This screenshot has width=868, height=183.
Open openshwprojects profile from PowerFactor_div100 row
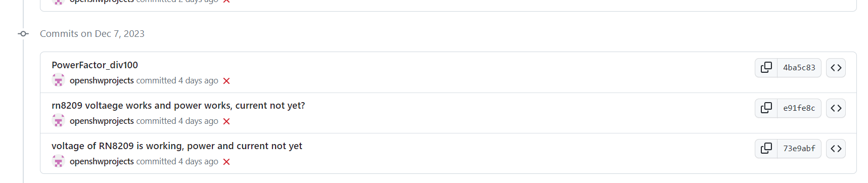coord(102,80)
